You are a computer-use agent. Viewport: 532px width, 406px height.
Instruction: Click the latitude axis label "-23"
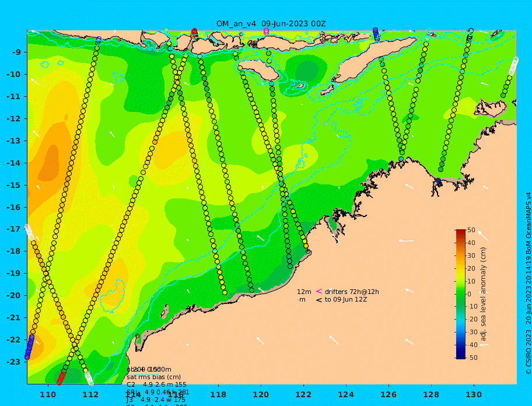(13, 362)
